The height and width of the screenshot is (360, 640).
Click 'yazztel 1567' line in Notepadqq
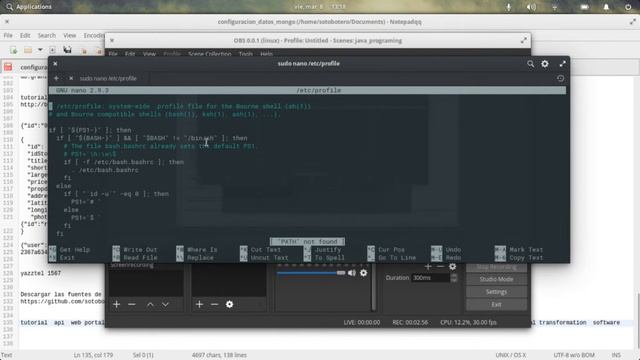click(40, 273)
